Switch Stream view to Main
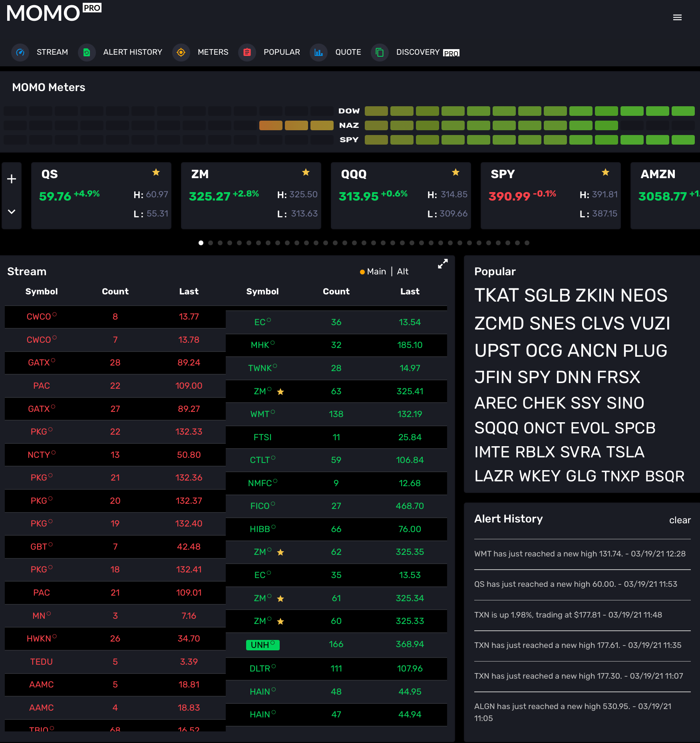The image size is (700, 743). click(376, 272)
